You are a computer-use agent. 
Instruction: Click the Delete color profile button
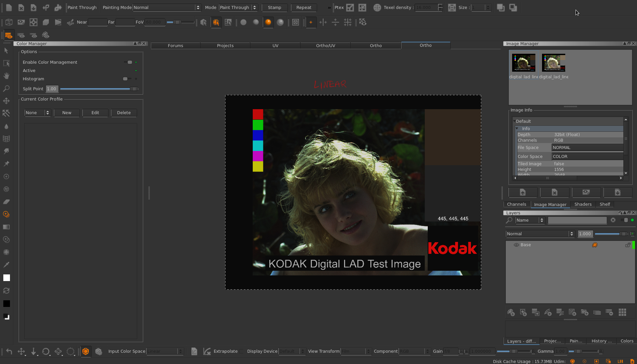(x=124, y=113)
